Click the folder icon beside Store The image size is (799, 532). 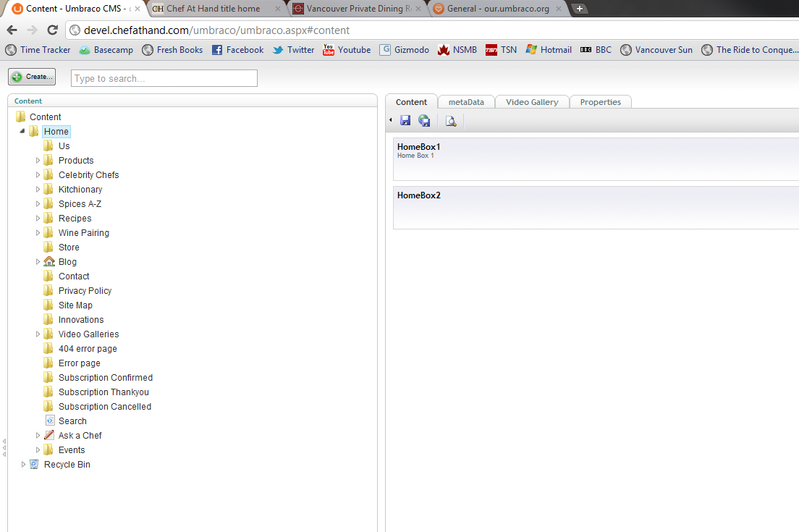(48, 247)
